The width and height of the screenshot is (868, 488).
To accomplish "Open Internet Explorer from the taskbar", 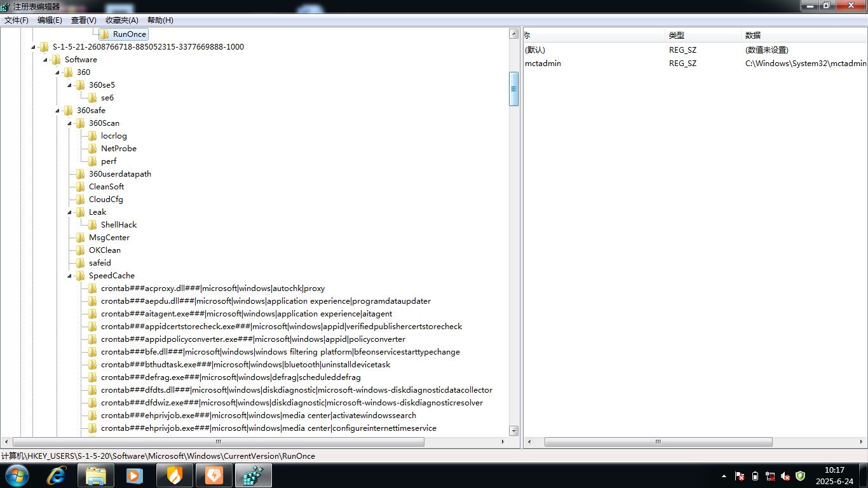I will [x=57, y=475].
